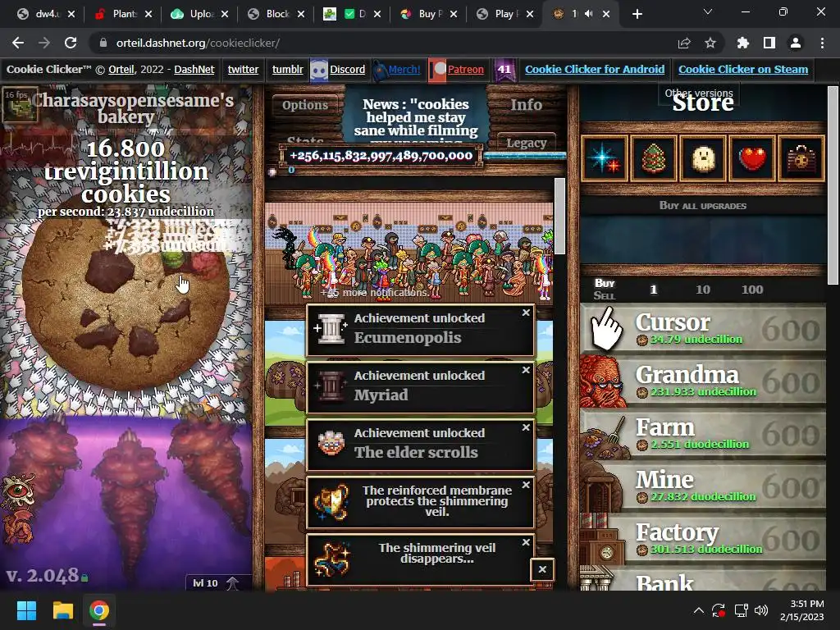The width and height of the screenshot is (840, 630).
Task: Close the reinforced membrane notification
Action: [526, 484]
